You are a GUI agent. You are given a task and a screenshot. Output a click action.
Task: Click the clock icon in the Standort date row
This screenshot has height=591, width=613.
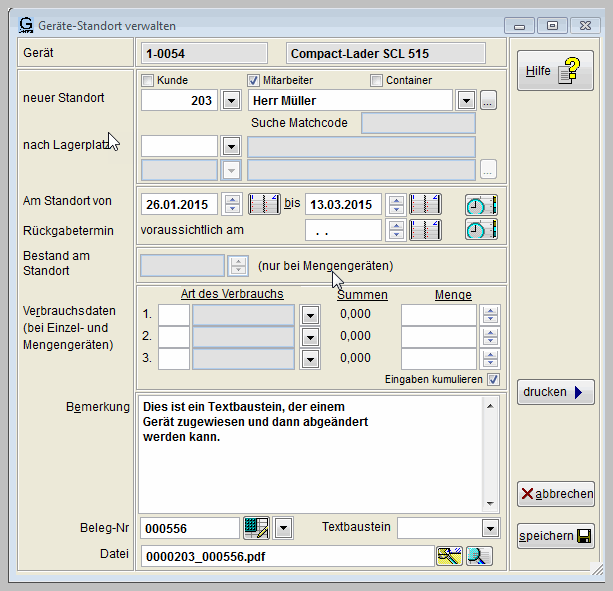click(x=481, y=205)
